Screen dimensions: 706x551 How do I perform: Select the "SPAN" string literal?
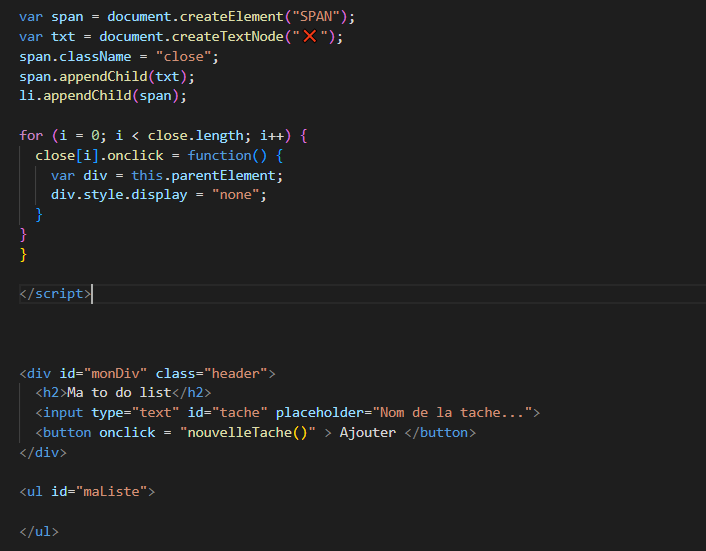[316, 17]
